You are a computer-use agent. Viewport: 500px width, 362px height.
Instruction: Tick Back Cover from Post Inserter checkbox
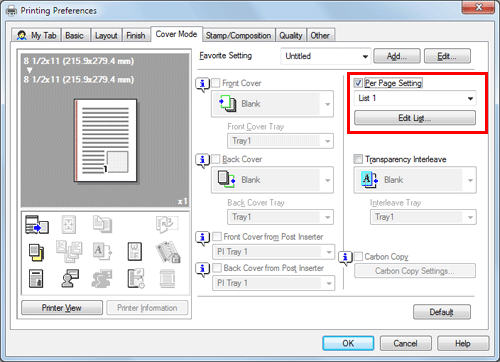pyautogui.click(x=217, y=268)
